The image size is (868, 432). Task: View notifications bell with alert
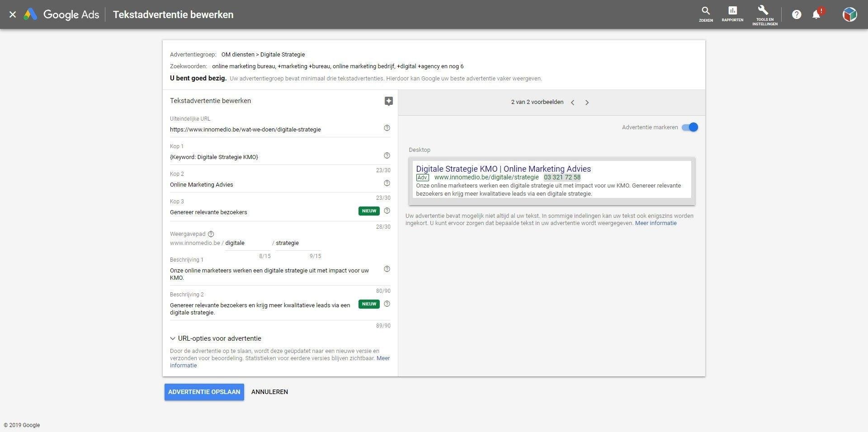click(817, 14)
